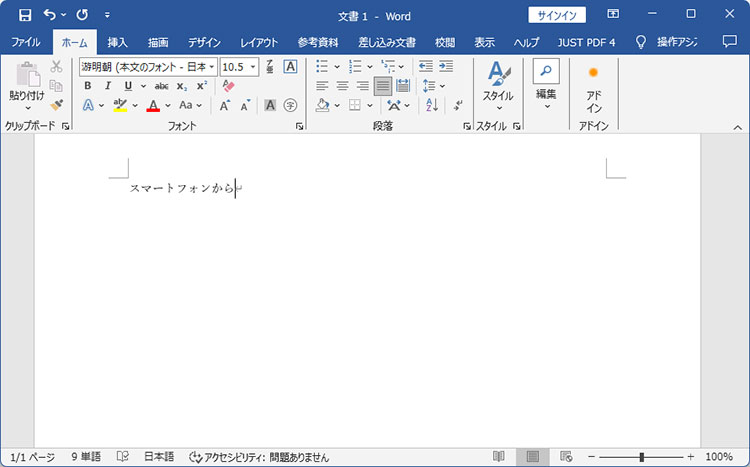Click the format painter brush icon
The height and width of the screenshot is (467, 750).
pos(57,105)
